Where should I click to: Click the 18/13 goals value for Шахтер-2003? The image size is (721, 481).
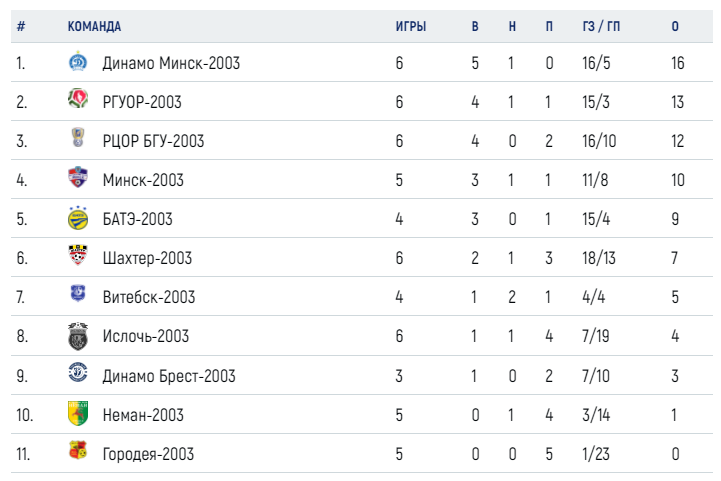tap(599, 258)
